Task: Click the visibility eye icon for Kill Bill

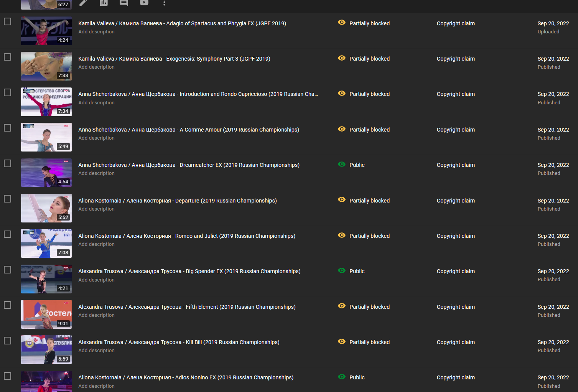Action: (x=341, y=342)
